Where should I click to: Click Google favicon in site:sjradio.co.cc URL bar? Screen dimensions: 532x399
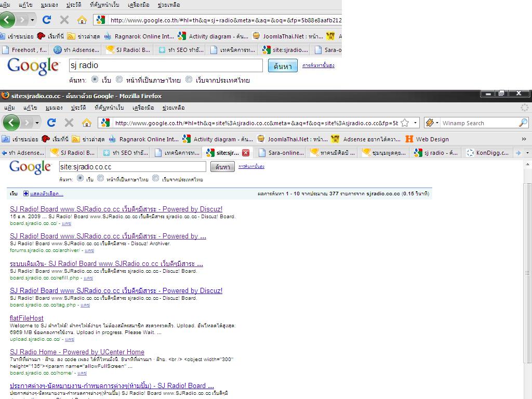[105, 123]
